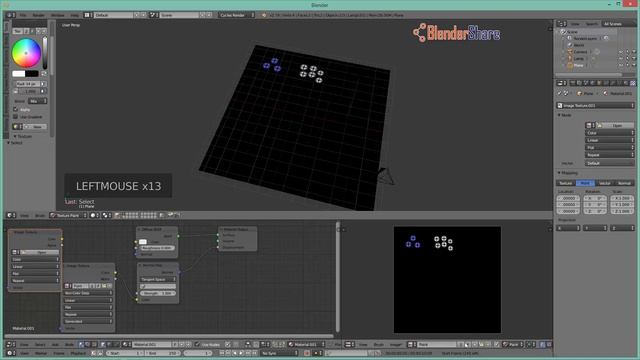Select the black background color swatch

coord(32,74)
